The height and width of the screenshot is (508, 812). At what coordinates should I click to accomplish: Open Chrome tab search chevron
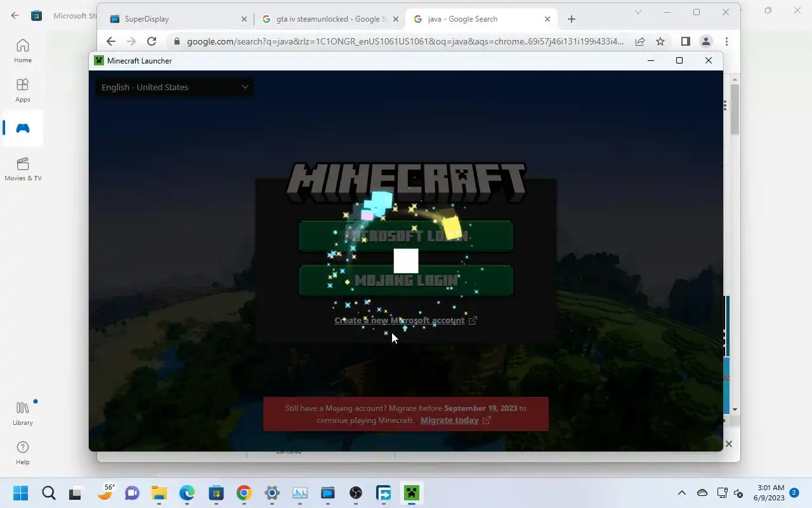639,12
